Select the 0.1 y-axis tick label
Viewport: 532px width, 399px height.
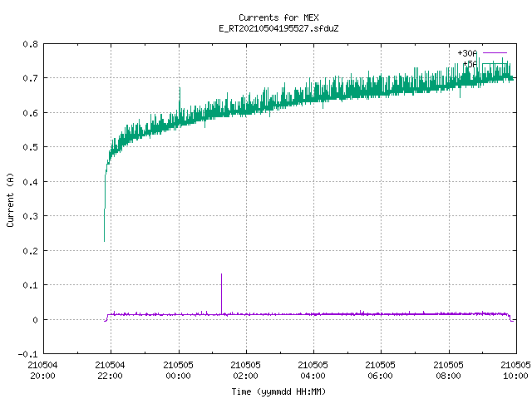point(30,285)
